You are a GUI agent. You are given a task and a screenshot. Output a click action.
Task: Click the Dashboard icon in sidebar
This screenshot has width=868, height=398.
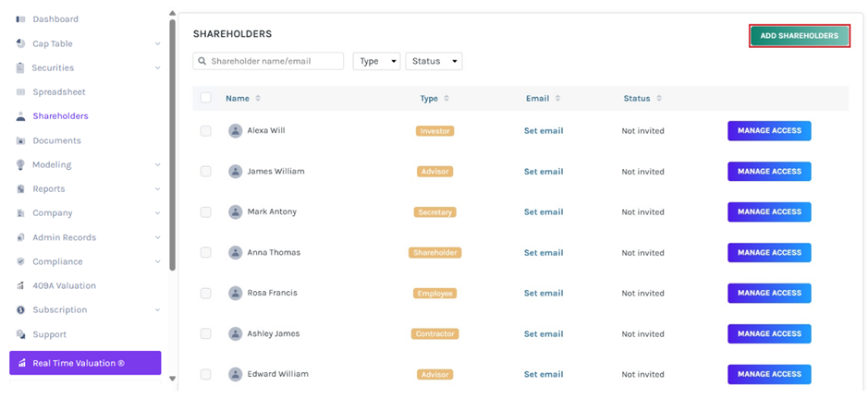pyautogui.click(x=20, y=19)
